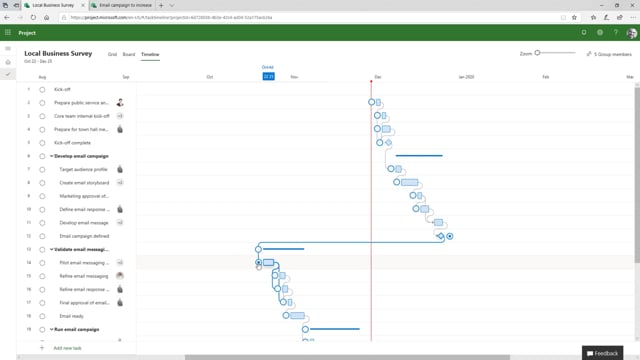This screenshot has height=360, width=640.
Task: Select the Create email storyboard Gantt bar
Action: click(409, 182)
